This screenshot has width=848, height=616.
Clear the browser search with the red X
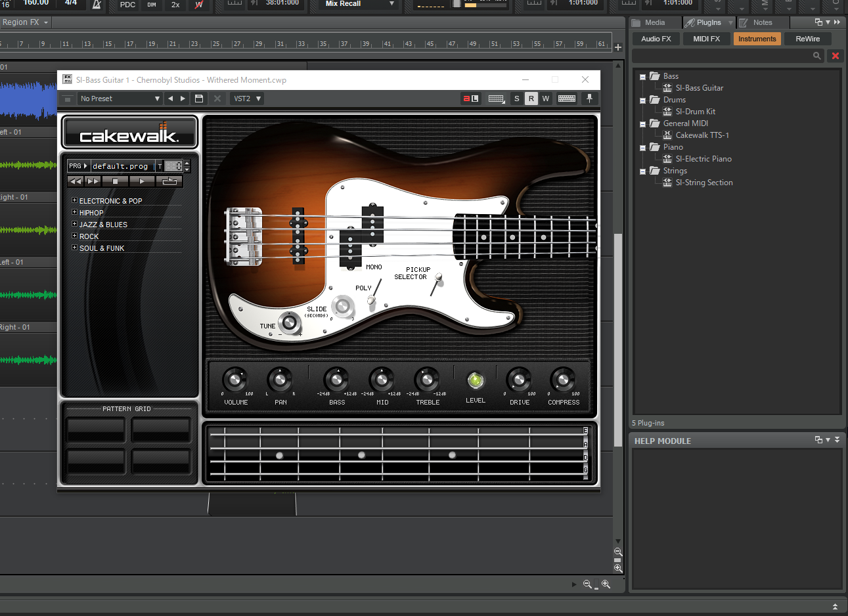click(x=836, y=56)
